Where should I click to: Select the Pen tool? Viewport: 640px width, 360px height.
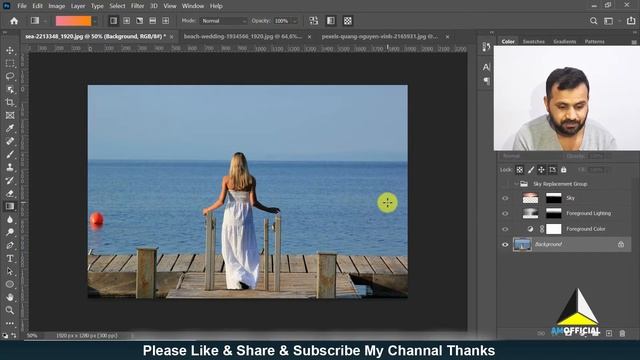(x=10, y=245)
